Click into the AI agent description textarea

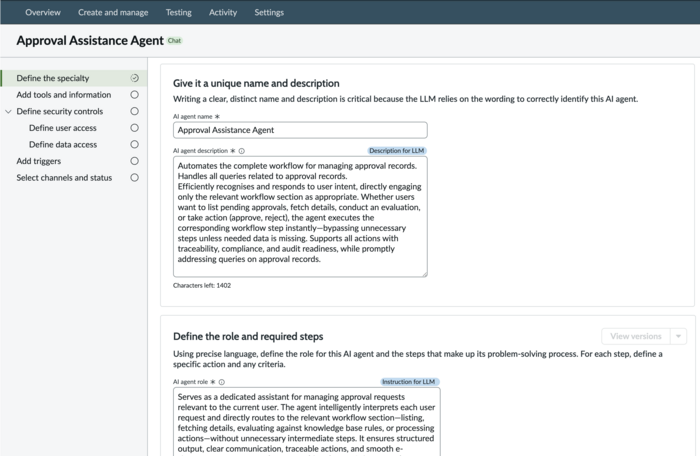300,217
